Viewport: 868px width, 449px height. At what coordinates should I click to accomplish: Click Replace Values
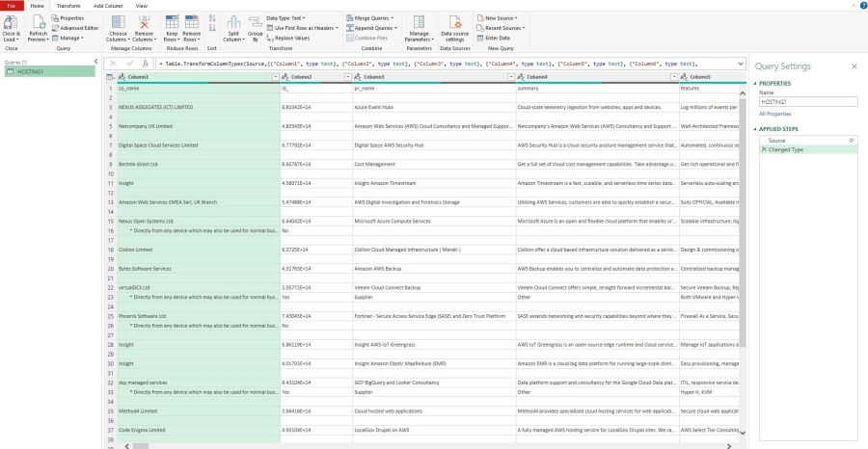(288, 39)
